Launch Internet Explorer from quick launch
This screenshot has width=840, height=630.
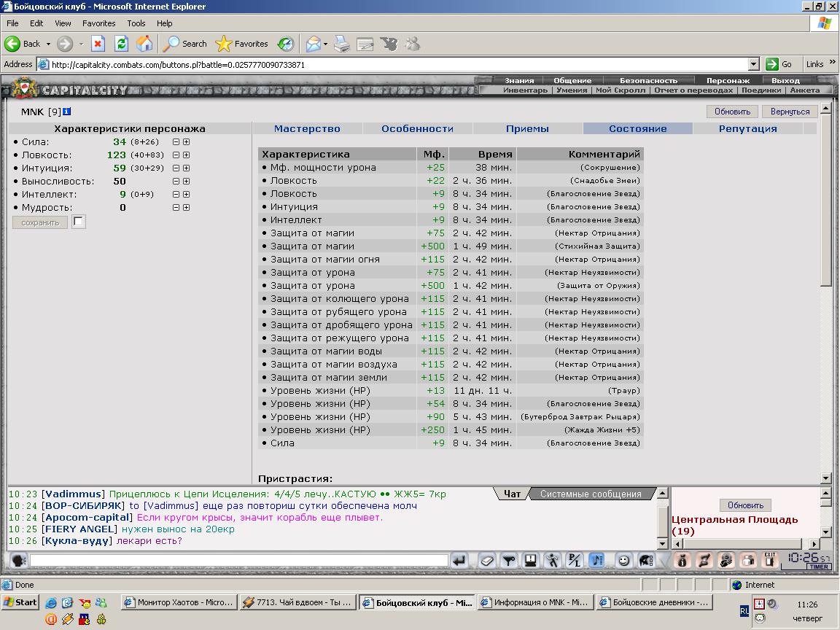(51, 603)
